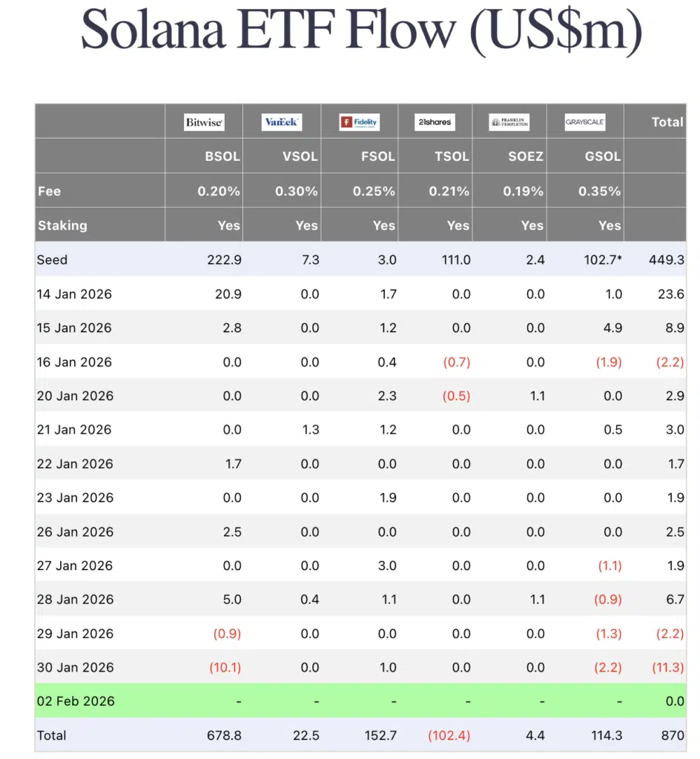Click the Grayscale logo icon

point(585,122)
